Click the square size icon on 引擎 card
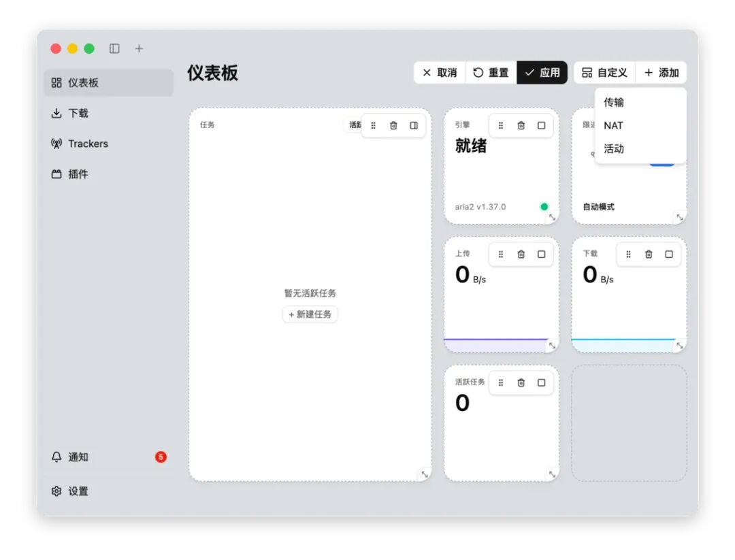This screenshot has height=560, width=735. (x=542, y=126)
